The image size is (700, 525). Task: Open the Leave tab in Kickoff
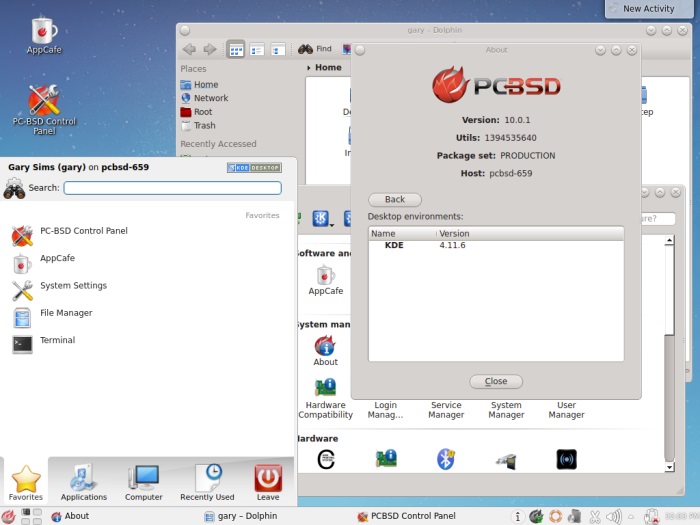click(x=268, y=483)
